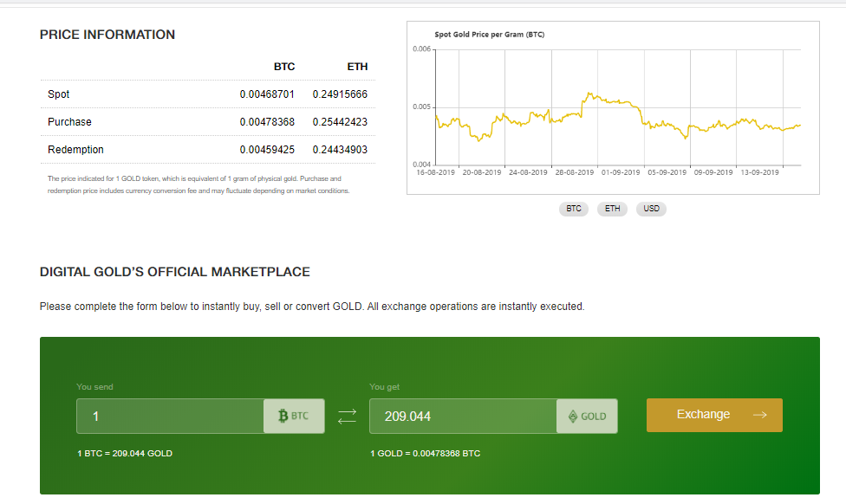Click the 0.006 y-axis label
This screenshot has height=504, width=846.
tap(422, 49)
